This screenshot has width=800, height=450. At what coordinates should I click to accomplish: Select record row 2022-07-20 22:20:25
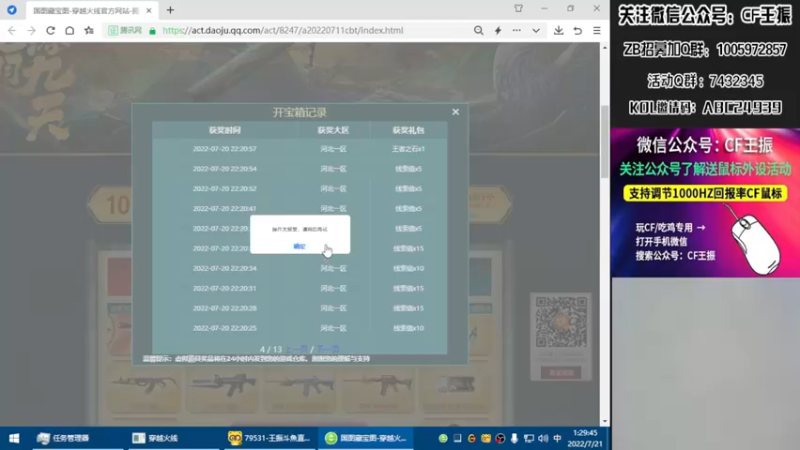click(299, 328)
